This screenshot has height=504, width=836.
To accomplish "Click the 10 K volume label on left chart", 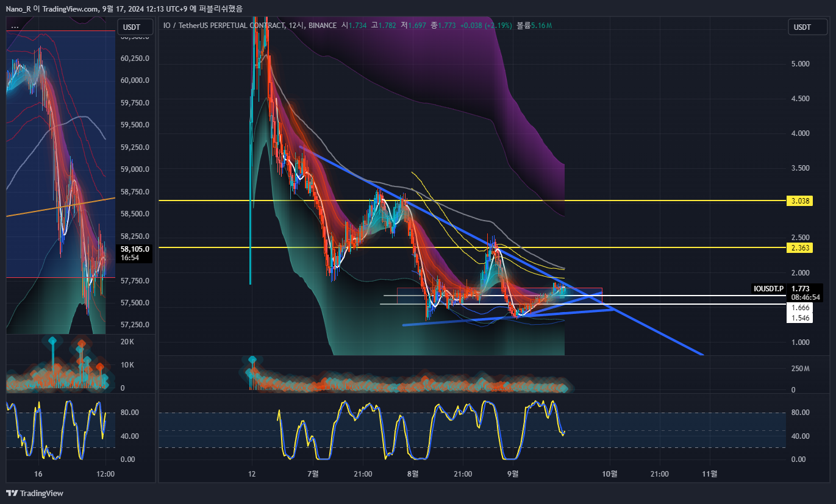I will (x=127, y=365).
